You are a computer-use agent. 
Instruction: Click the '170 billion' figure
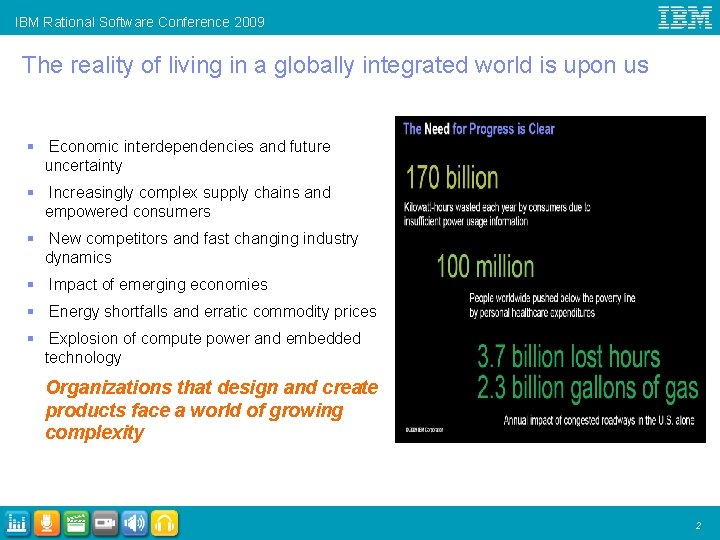point(452,178)
